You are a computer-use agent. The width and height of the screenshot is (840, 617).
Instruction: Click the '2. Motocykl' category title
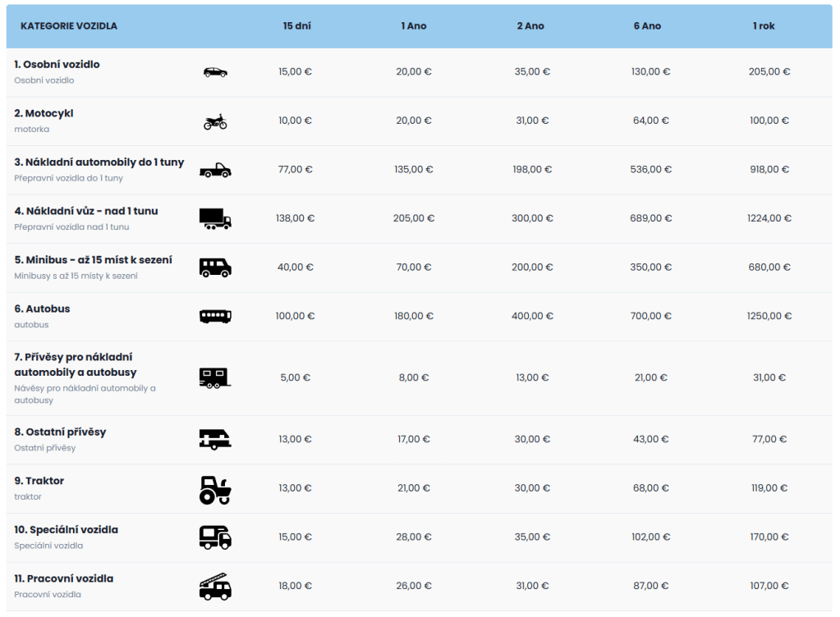point(44,113)
